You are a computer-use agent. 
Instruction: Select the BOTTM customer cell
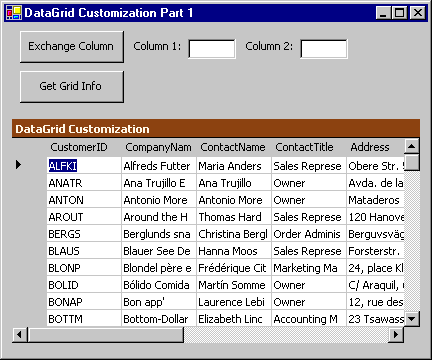coord(84,318)
